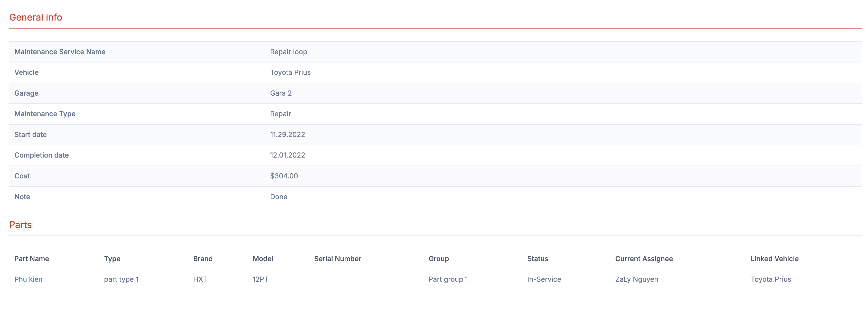
Task: Click the ZaLy Nguyen assignee cell
Action: tap(637, 279)
